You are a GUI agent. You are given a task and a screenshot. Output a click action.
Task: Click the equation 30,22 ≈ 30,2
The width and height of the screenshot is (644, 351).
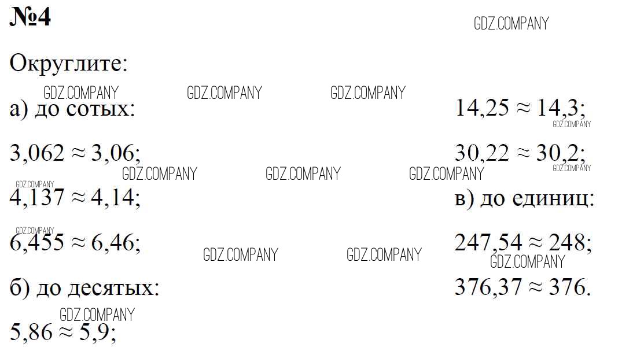tap(520, 153)
